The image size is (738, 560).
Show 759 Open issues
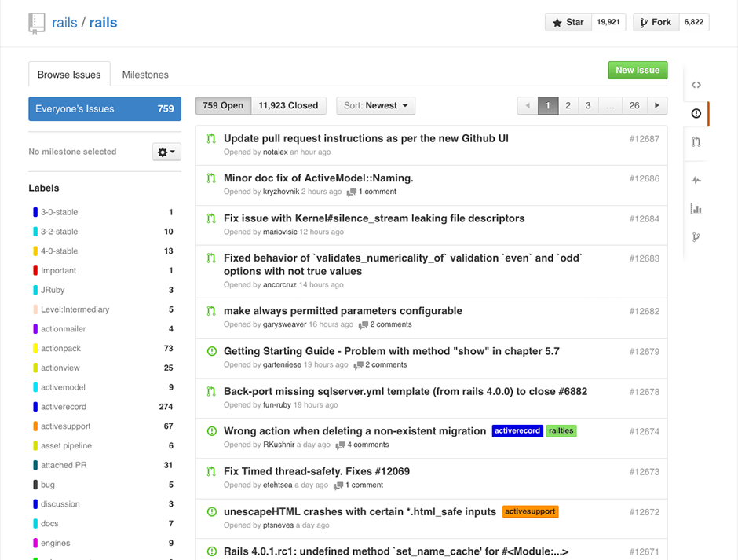tap(223, 105)
